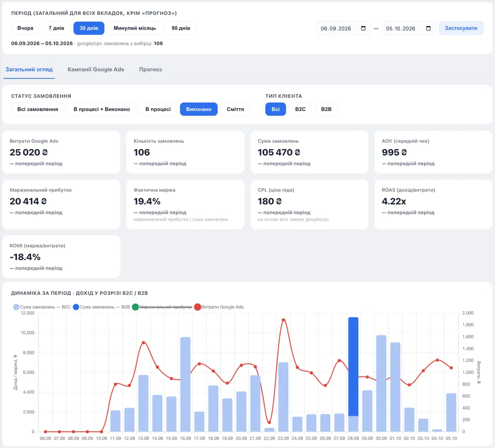Switch to Загальний огляд tab
Screen dimensions: 495x448
pyautogui.click(x=29, y=69)
